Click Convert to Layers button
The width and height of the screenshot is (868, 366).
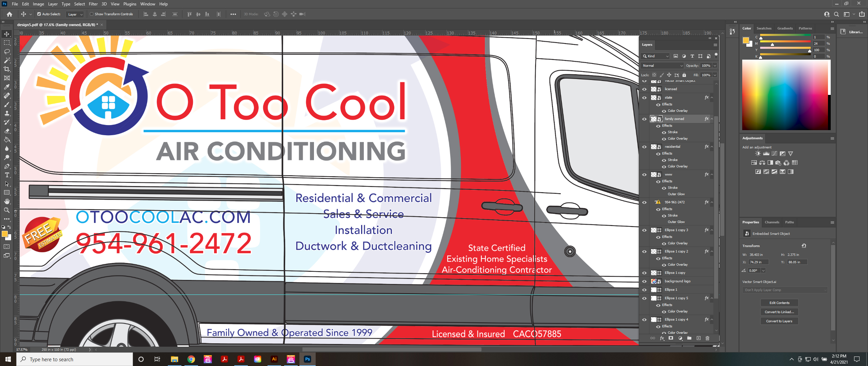click(779, 321)
